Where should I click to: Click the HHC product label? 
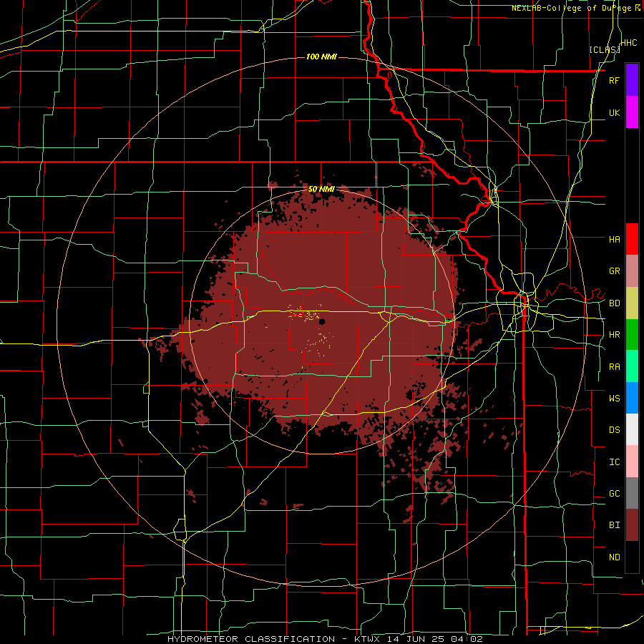pos(629,43)
